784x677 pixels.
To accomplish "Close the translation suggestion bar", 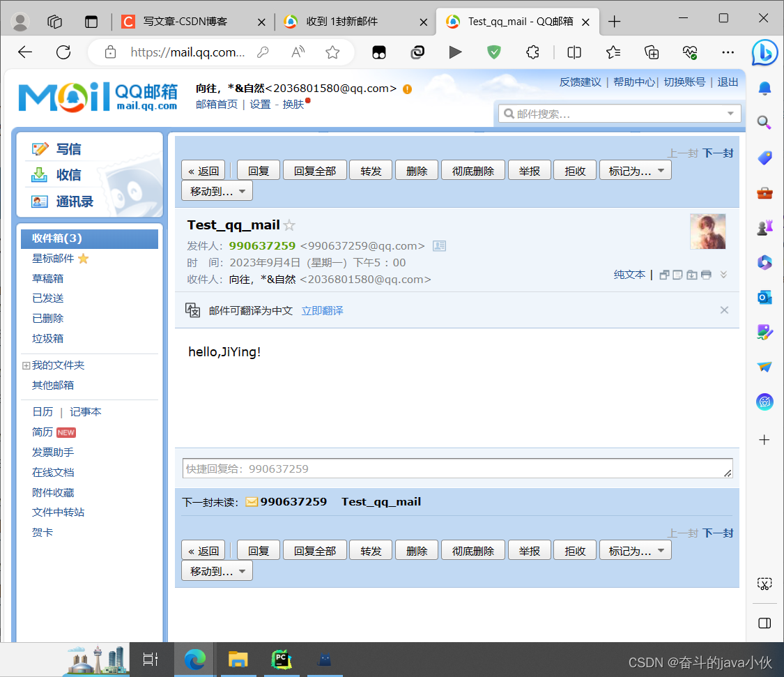I will point(724,310).
